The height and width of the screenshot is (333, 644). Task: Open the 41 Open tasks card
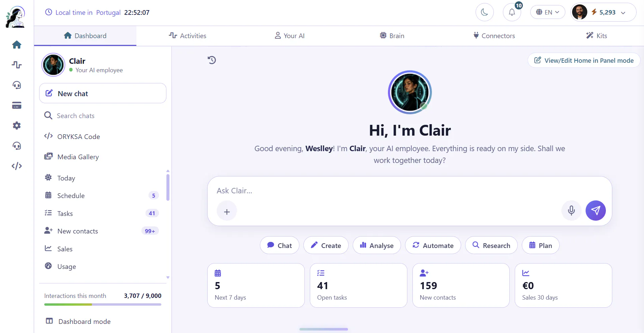358,285
